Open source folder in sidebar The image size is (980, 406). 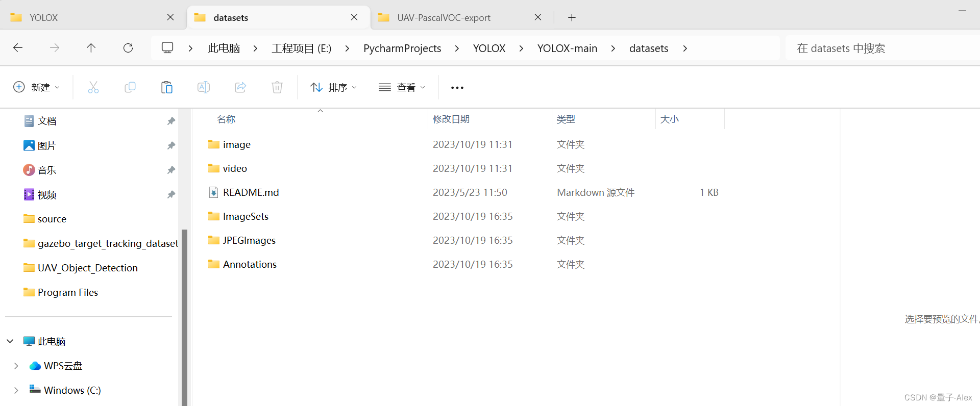pyautogui.click(x=52, y=219)
